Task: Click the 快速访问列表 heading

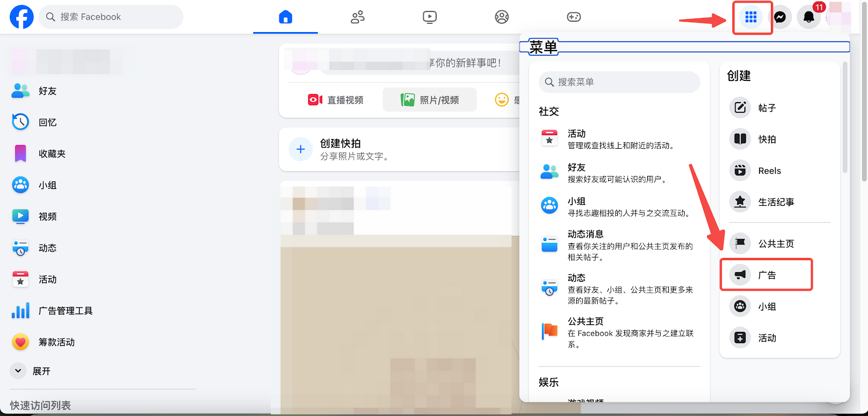Action: [x=41, y=406]
